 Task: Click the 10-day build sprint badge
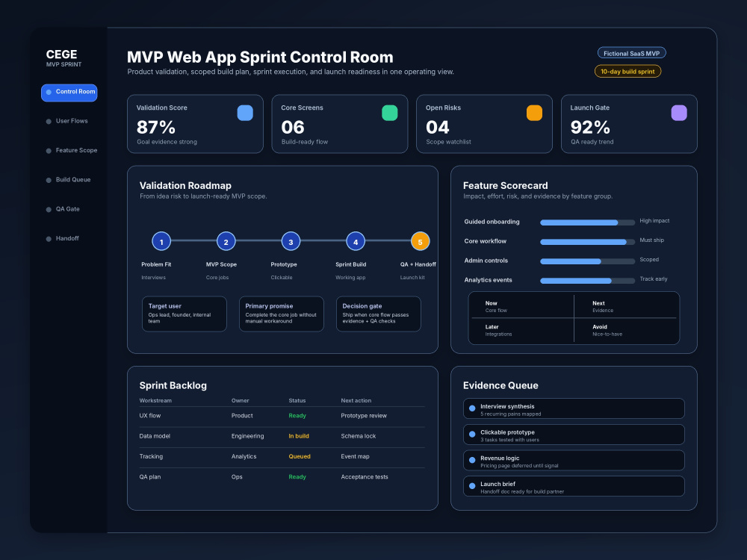[x=627, y=72]
